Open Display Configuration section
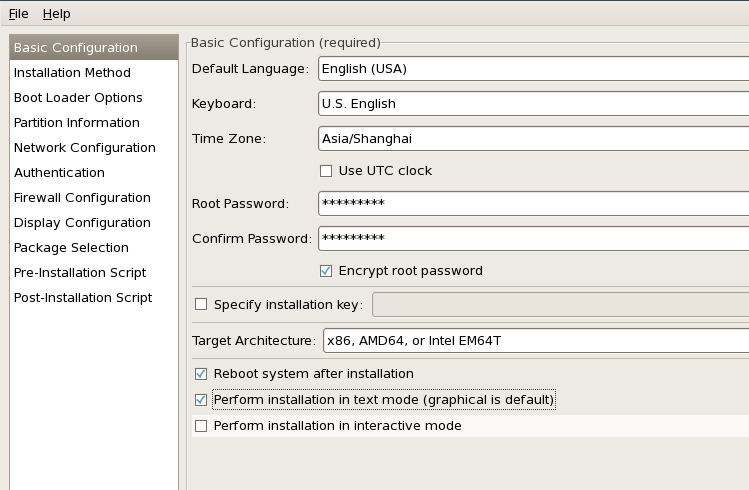Viewport: 749px width, 490px height. (x=82, y=223)
